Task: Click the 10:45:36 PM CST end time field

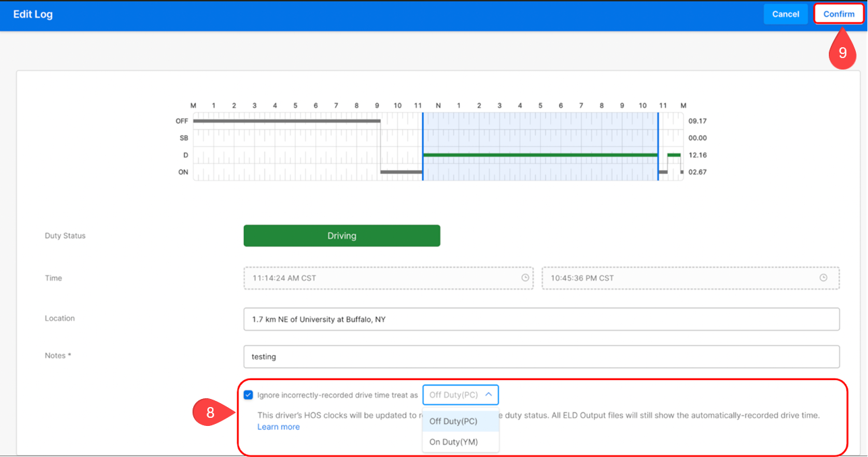Action: (x=679, y=278)
